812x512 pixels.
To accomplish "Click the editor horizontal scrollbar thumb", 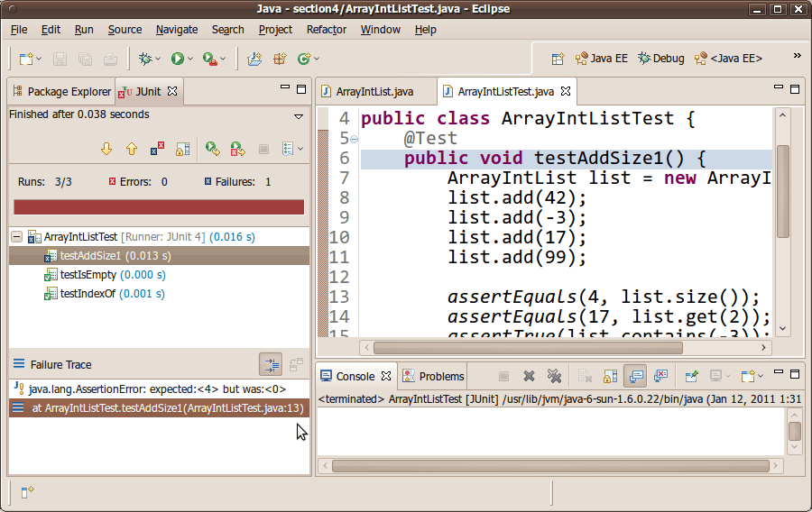I will coord(528,348).
